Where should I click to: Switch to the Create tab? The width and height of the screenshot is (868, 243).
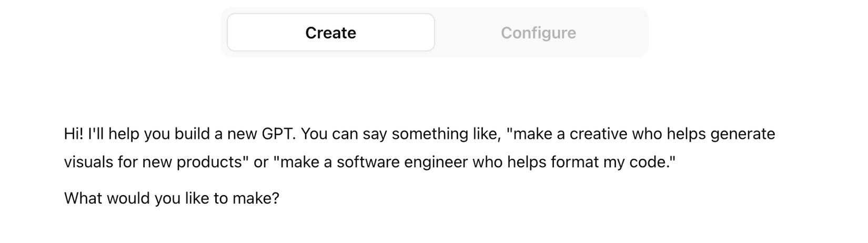point(330,33)
